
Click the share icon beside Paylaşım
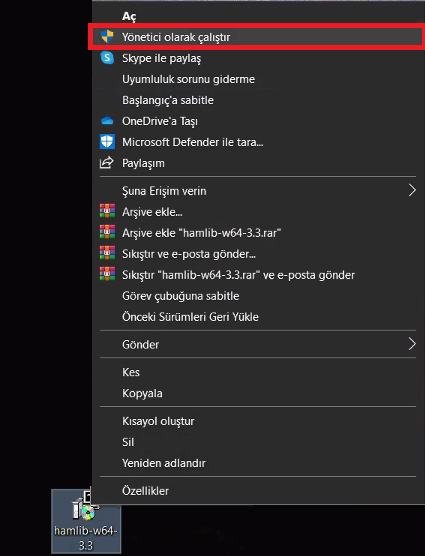click(107, 163)
